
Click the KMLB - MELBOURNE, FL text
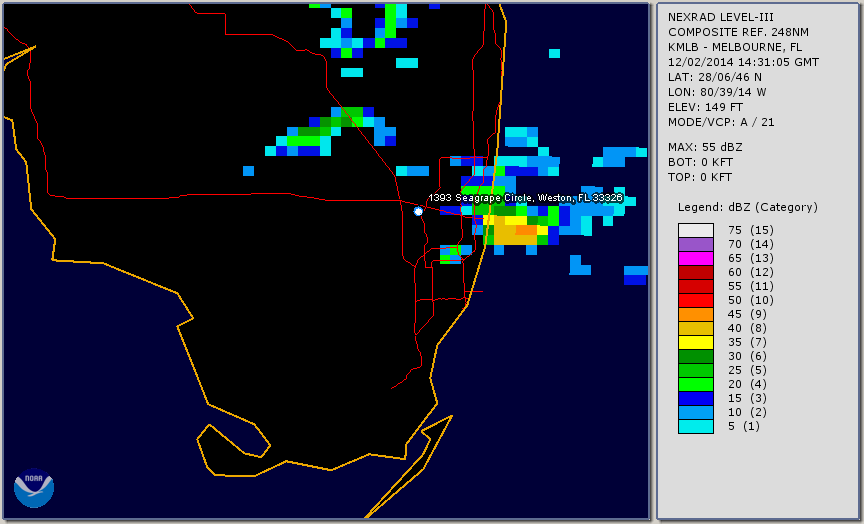[735, 47]
